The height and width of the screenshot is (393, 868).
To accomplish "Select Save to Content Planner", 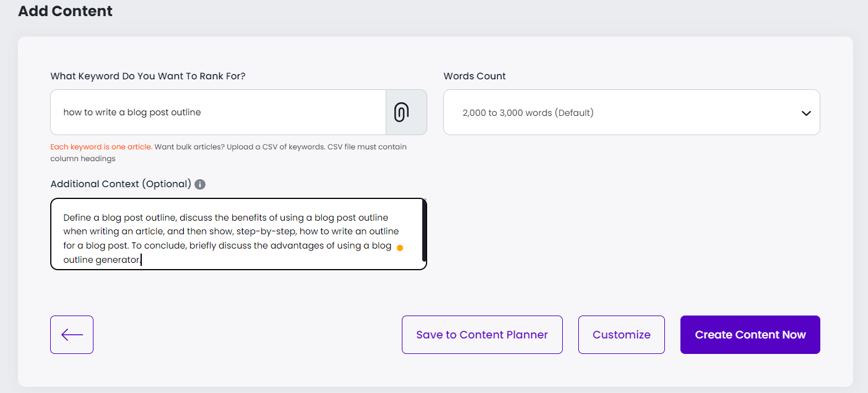I will (x=482, y=335).
